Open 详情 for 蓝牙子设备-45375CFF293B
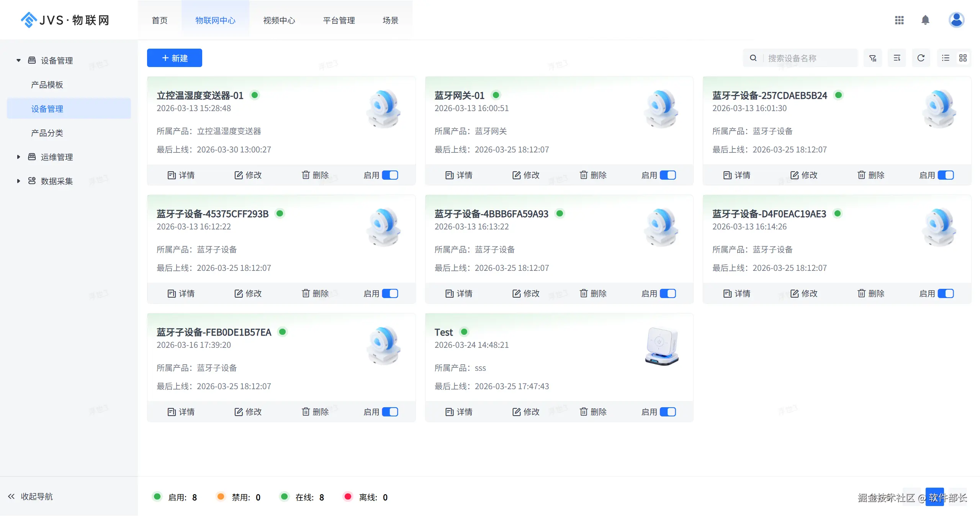 [181, 293]
